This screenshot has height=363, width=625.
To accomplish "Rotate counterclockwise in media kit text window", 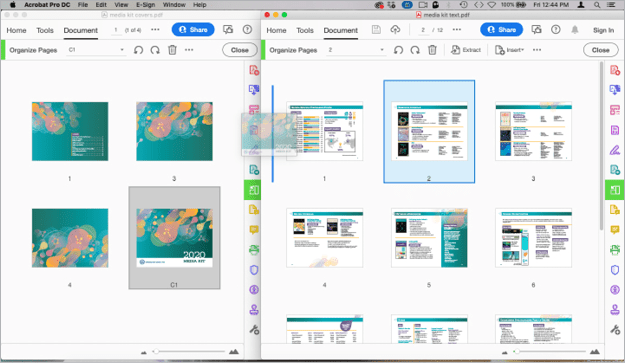I will 398,50.
